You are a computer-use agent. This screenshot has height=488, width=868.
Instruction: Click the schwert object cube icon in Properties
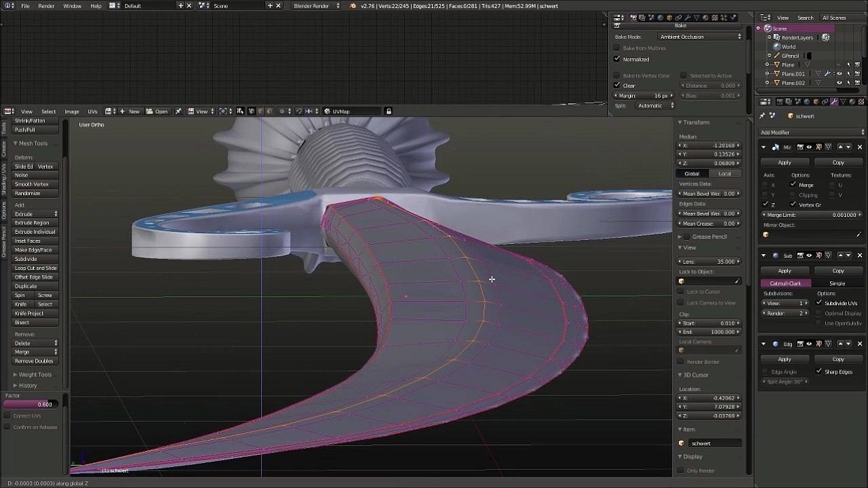click(x=791, y=116)
